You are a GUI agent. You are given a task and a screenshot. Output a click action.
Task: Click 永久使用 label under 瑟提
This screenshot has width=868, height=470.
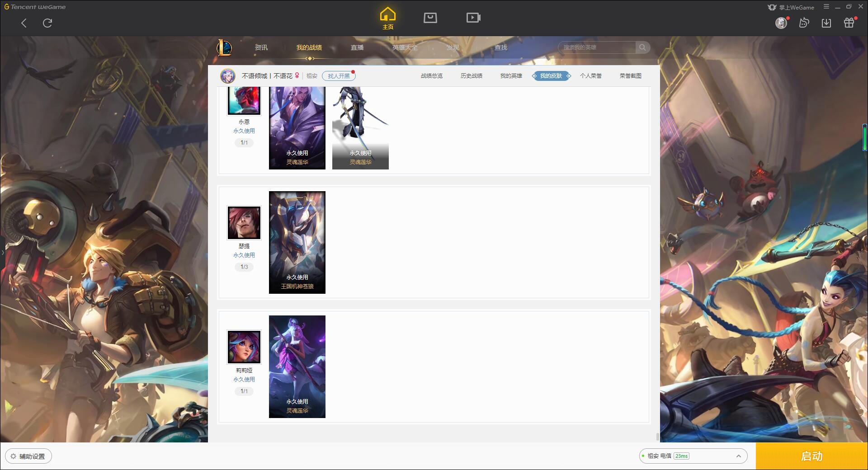pyautogui.click(x=244, y=255)
